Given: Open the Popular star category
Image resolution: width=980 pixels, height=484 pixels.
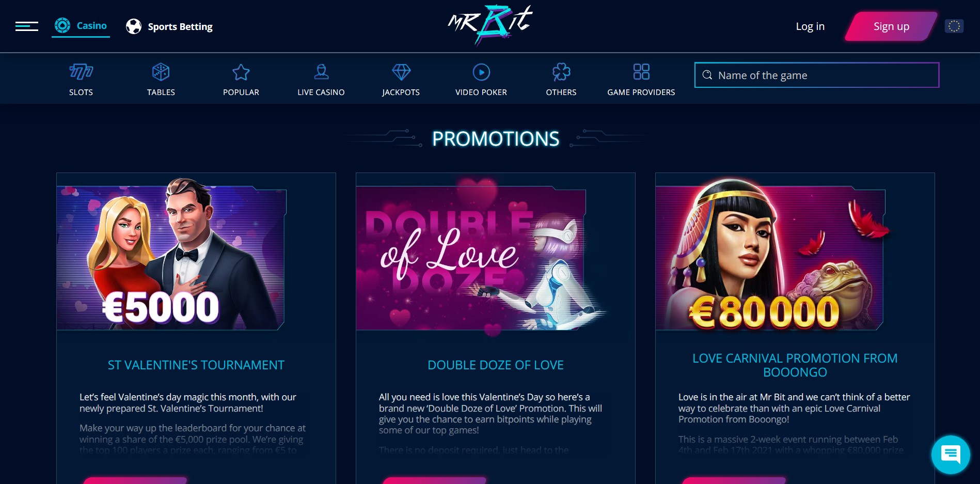Looking at the screenshot, I should click(x=241, y=72).
